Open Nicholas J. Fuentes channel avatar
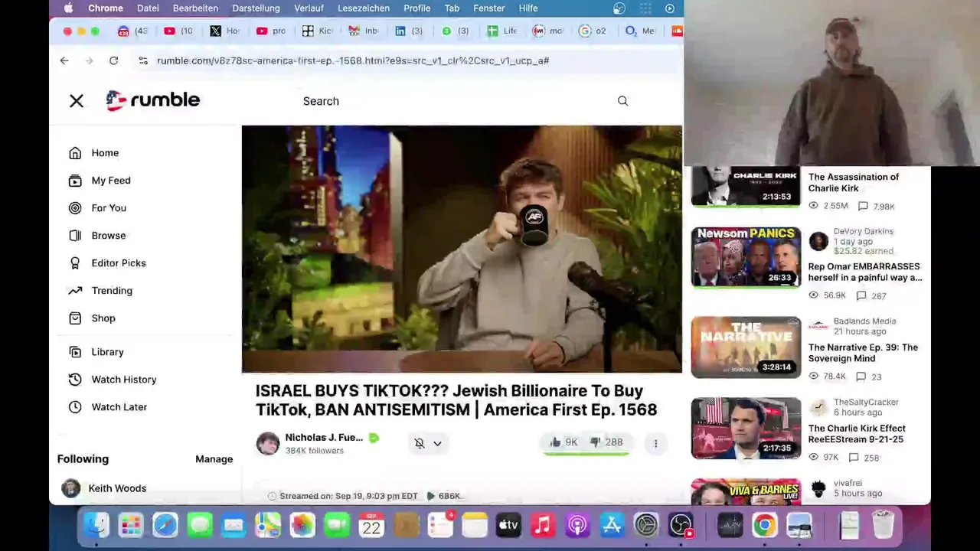The height and width of the screenshot is (551, 980). tap(268, 443)
